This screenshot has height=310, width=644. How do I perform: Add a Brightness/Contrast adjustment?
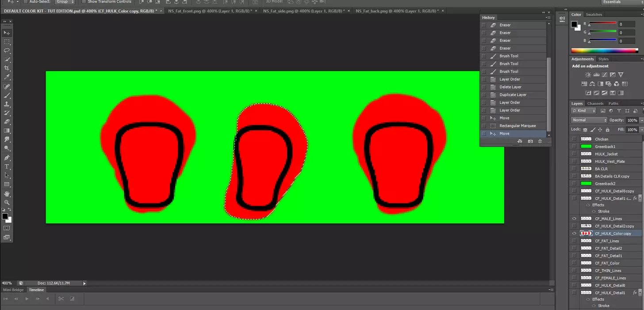click(x=588, y=75)
